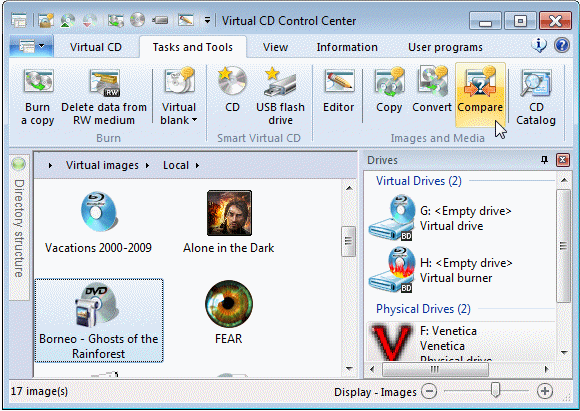Go to the Information tab
The width and height of the screenshot is (580, 411).
pyautogui.click(x=347, y=47)
